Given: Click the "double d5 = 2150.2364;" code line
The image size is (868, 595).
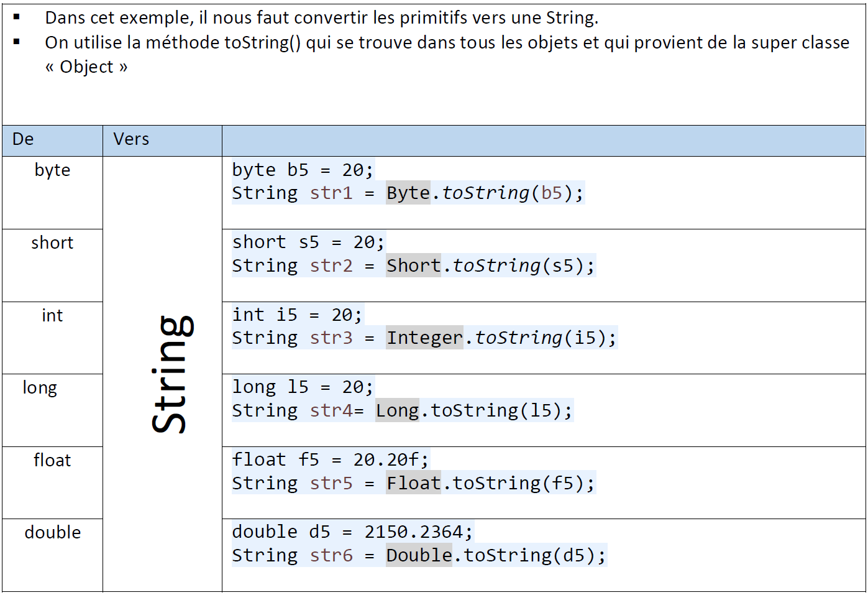Looking at the screenshot, I should coord(352,532).
